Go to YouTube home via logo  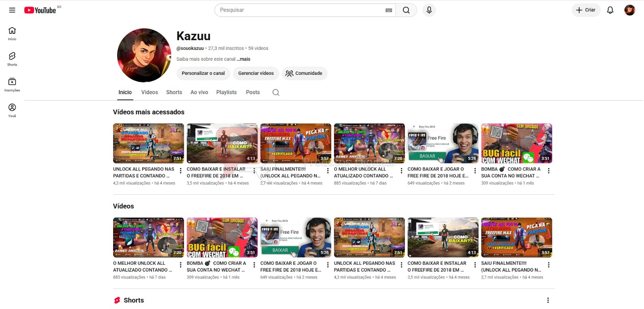[x=40, y=10]
